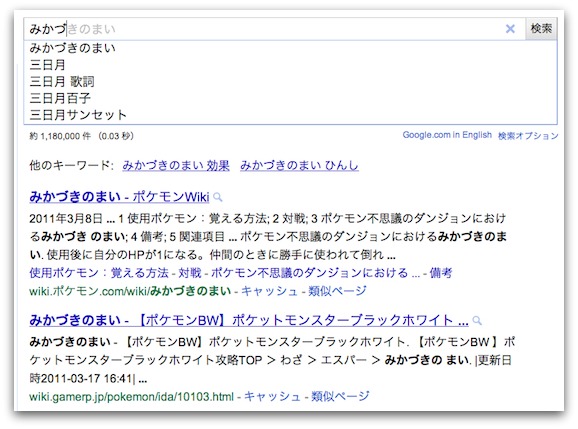Open 検索オプション advanced search link
Viewport: 578px width, 429px height.
(528, 136)
